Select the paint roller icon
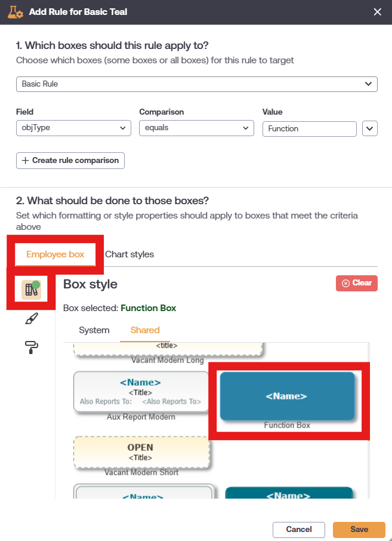The width and height of the screenshot is (392, 541). point(32,347)
